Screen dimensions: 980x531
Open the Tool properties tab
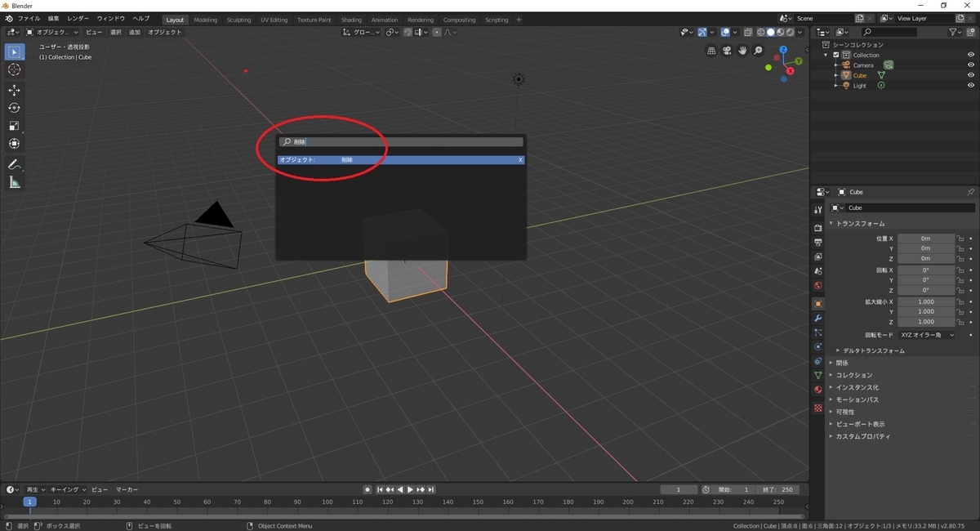(818, 210)
